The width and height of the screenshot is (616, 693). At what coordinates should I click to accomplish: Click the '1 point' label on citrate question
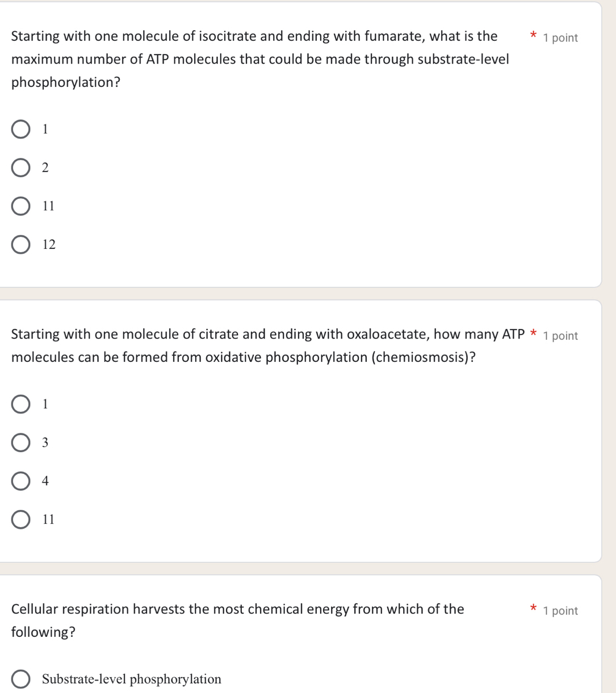point(560,336)
